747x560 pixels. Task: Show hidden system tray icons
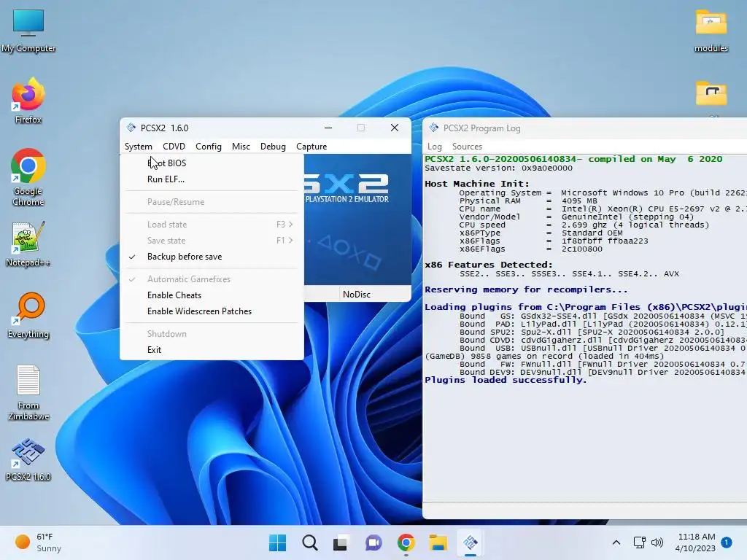click(x=616, y=542)
